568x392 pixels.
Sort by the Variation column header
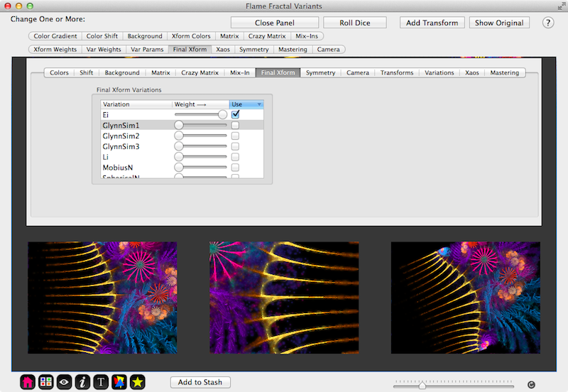coord(136,104)
